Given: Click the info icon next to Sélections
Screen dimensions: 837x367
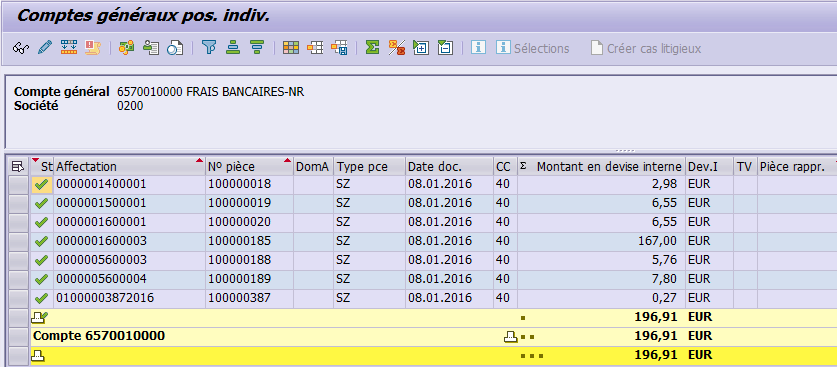Looking at the screenshot, I should (503, 47).
